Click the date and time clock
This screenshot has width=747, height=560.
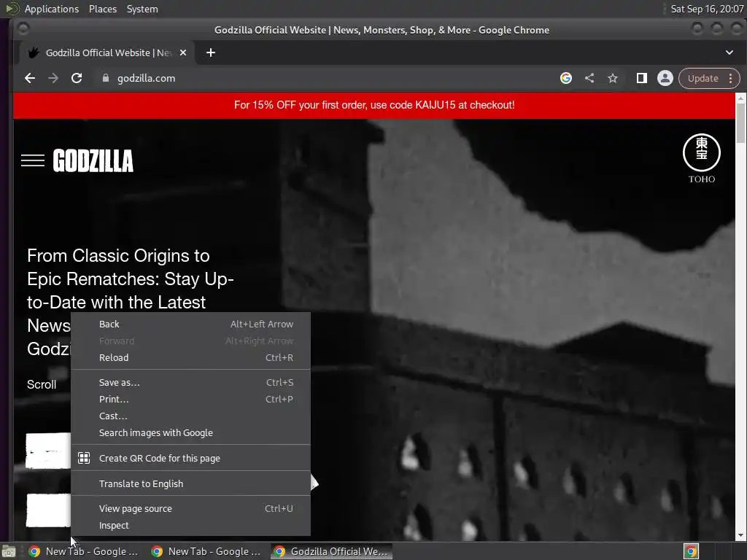point(707,9)
